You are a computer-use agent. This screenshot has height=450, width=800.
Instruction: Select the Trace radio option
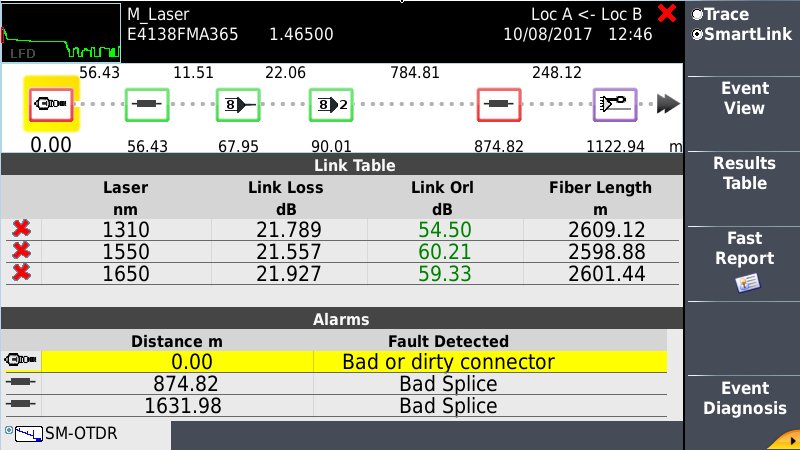(x=720, y=14)
